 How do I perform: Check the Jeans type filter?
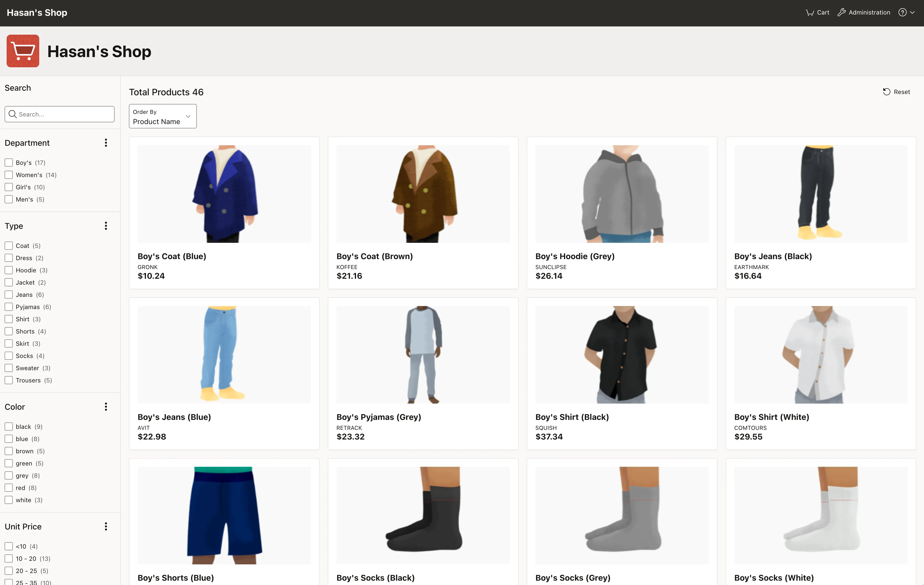click(x=9, y=295)
